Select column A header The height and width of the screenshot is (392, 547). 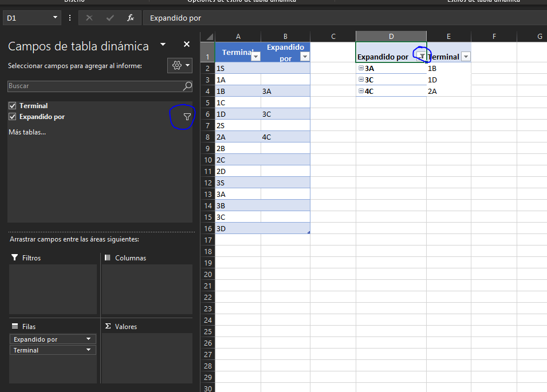tap(238, 36)
